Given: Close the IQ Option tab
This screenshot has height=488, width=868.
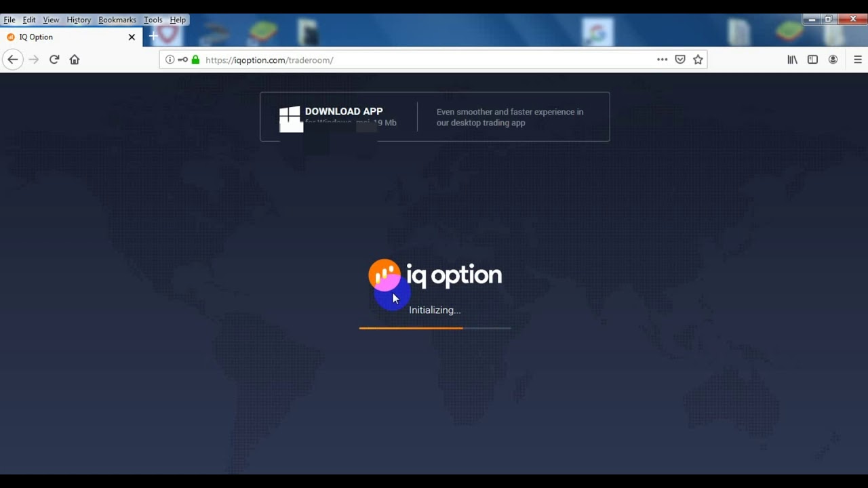Looking at the screenshot, I should (x=132, y=37).
